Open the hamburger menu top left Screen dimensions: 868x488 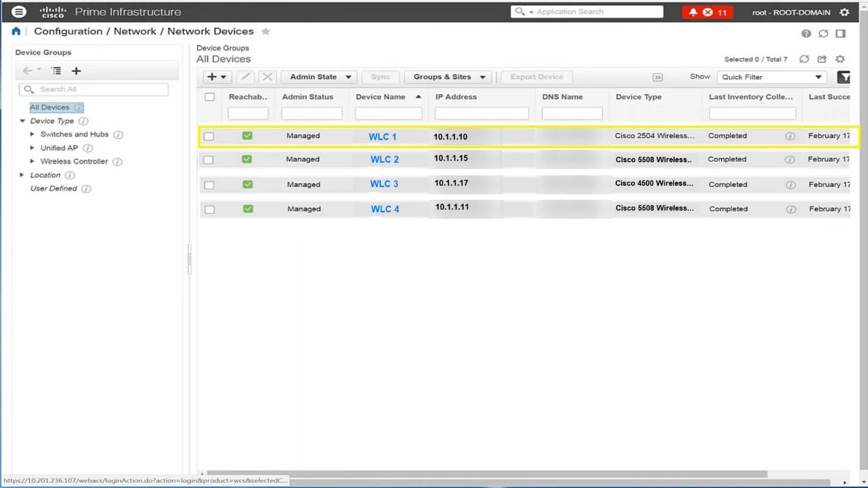18,12
